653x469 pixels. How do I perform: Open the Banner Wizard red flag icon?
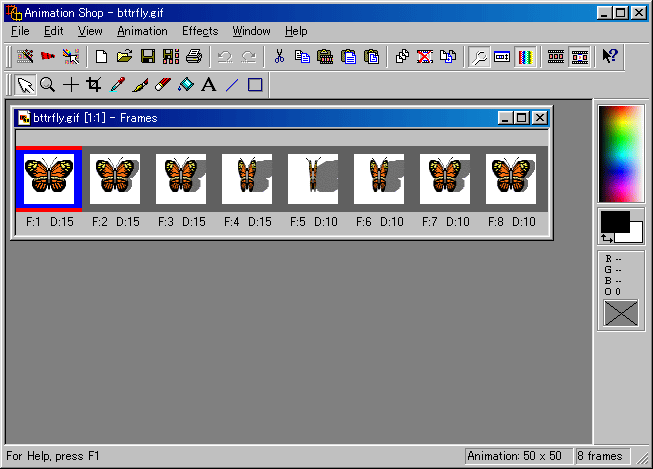click(x=48, y=56)
